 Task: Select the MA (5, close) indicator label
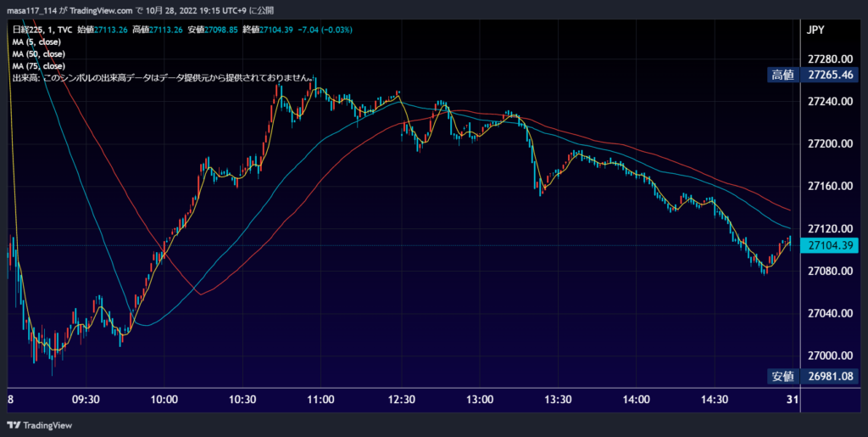coord(36,42)
